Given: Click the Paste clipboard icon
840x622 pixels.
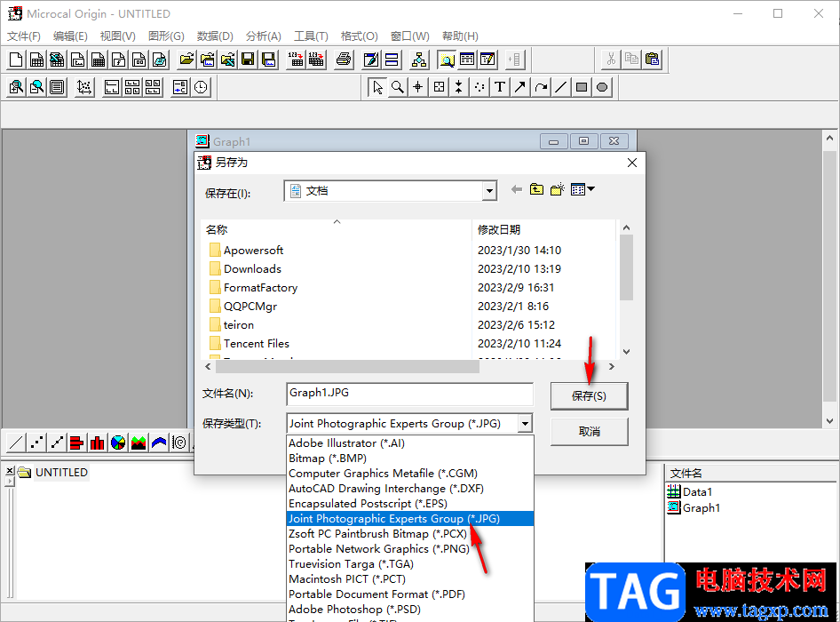Looking at the screenshot, I should 653,60.
